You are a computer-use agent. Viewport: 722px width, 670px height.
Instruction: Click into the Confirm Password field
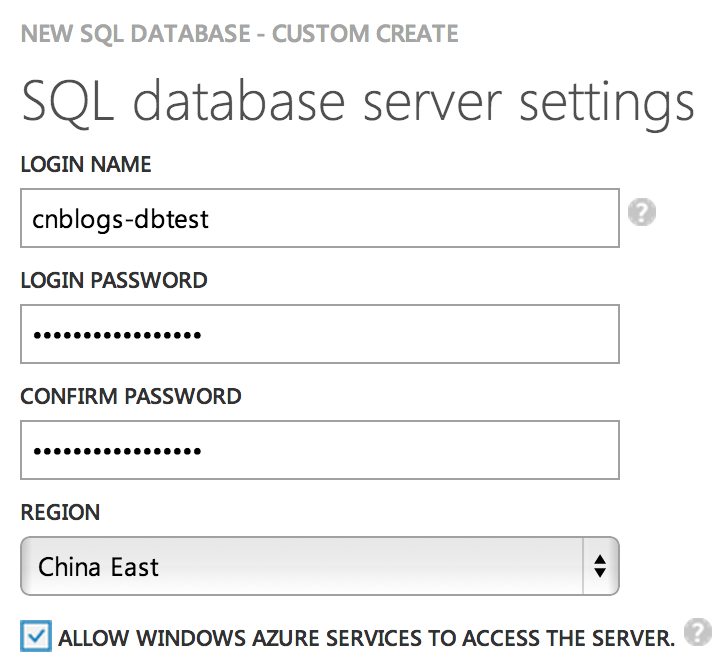[320, 450]
